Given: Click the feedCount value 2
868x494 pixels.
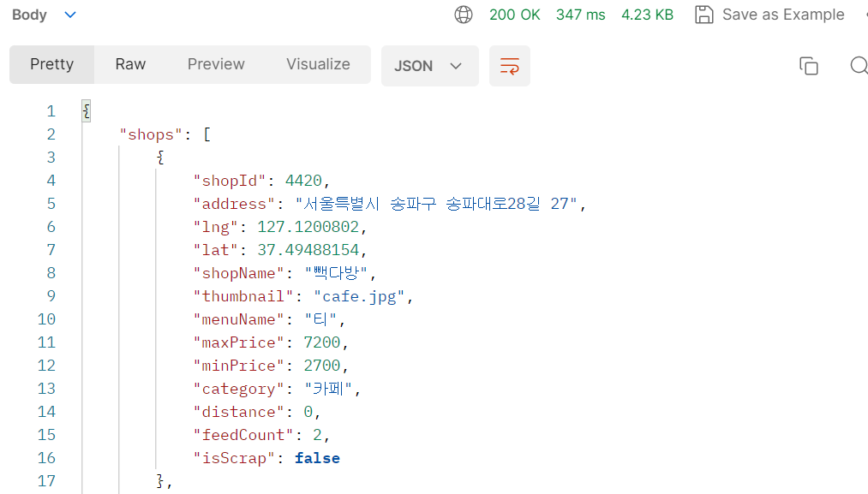Looking at the screenshot, I should coord(317,436).
